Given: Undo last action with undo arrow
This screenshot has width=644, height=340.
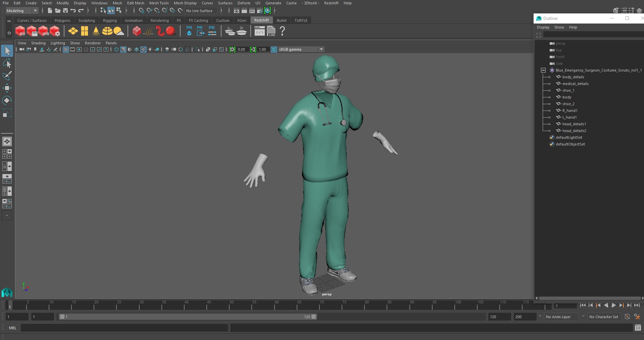Looking at the screenshot, I should click(x=73, y=11).
